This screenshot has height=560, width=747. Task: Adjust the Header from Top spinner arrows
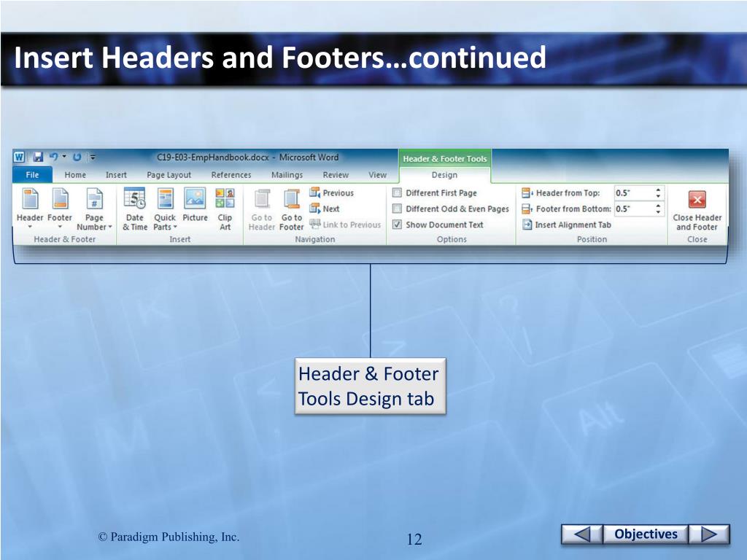pyautogui.click(x=659, y=192)
